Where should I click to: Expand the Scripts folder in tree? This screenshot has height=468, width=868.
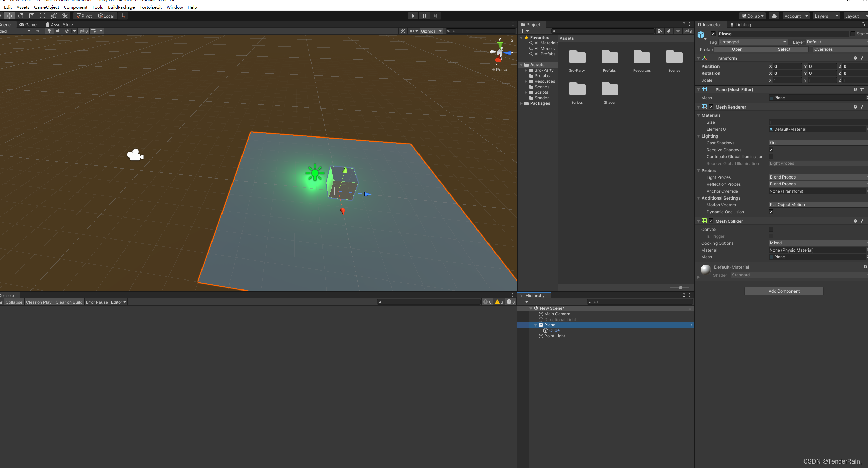[526, 92]
